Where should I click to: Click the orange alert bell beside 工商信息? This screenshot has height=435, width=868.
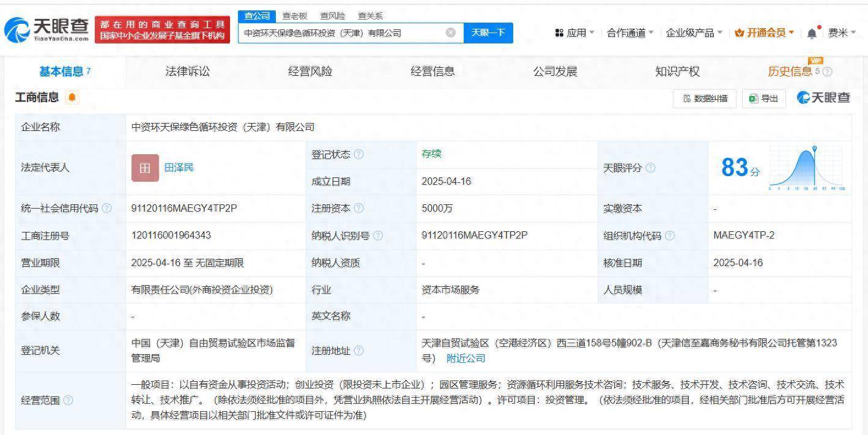click(x=72, y=97)
